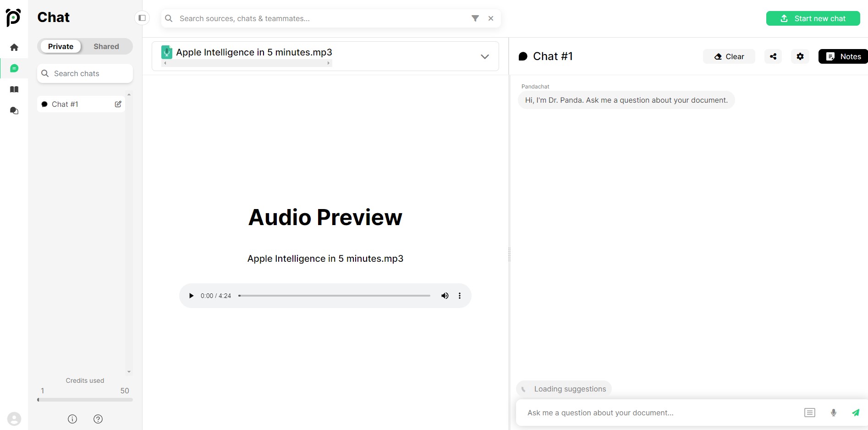The height and width of the screenshot is (430, 868).
Task: Click the Pandachat logo icon
Action: [13, 17]
